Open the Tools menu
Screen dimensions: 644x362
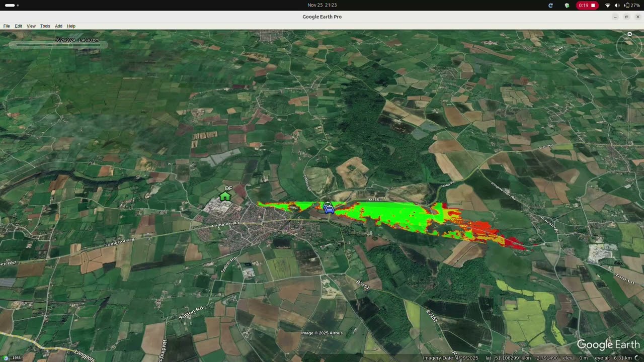pos(45,26)
